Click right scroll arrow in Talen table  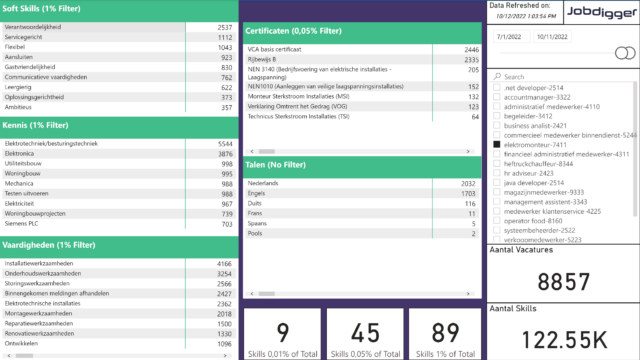[468, 293]
